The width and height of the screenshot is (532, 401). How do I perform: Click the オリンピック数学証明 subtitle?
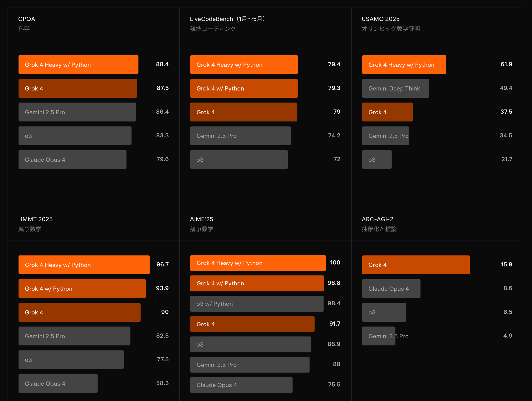pyautogui.click(x=391, y=29)
